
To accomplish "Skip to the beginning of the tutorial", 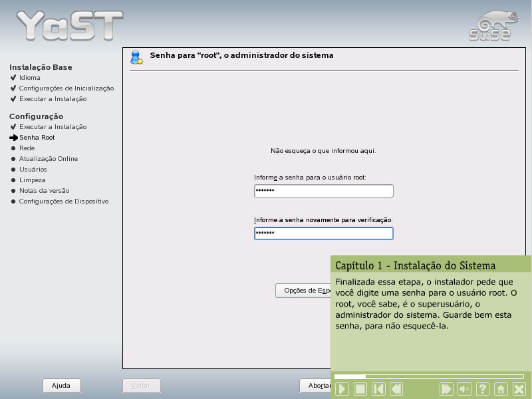I will coord(378,389).
